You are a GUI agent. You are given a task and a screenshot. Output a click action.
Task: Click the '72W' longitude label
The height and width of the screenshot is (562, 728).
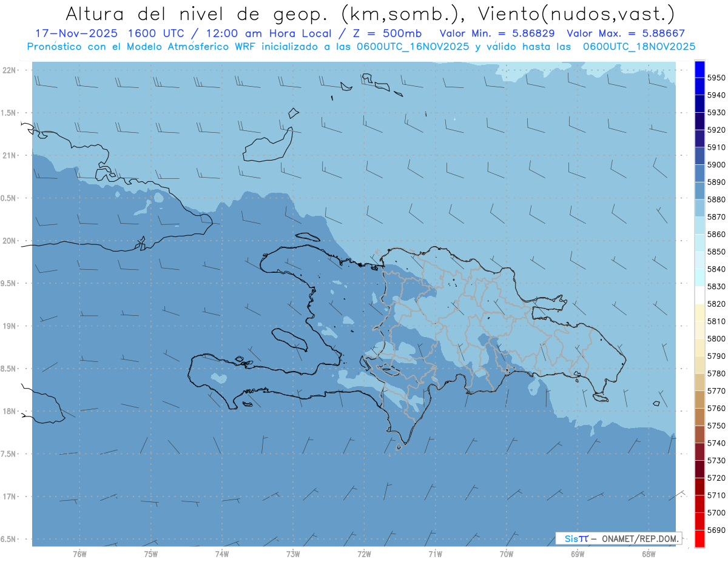click(x=364, y=554)
